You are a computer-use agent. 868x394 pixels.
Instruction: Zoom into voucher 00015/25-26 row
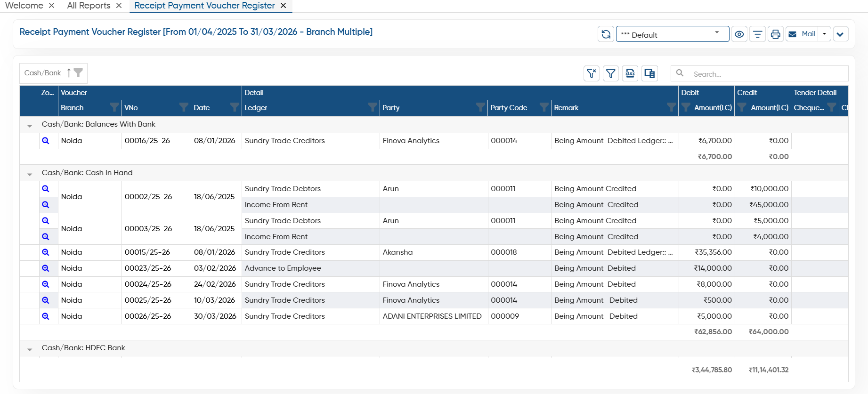pos(46,252)
